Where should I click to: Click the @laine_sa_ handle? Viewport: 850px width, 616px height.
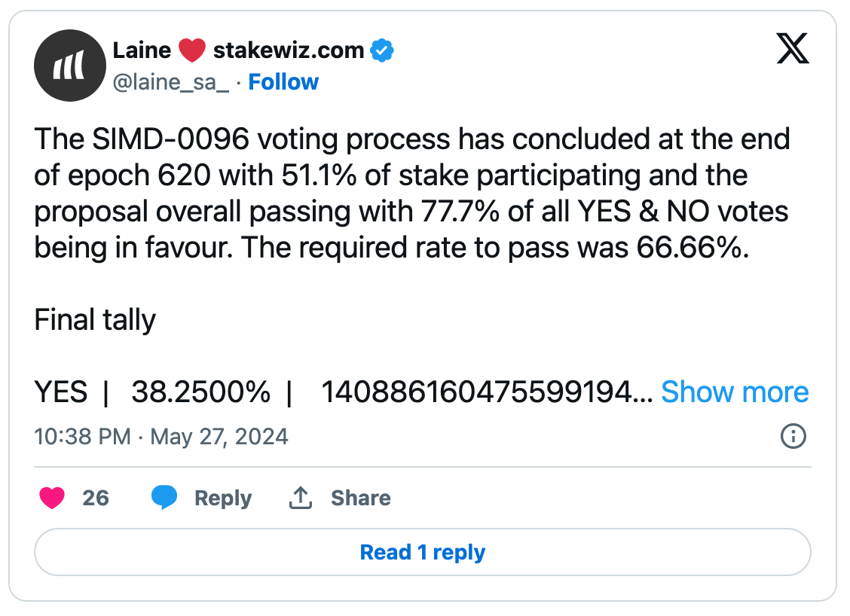(170, 82)
